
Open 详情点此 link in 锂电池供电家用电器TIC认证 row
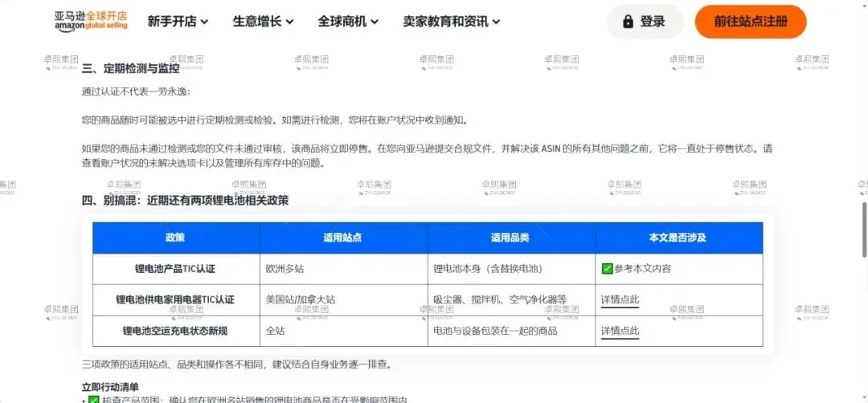(620, 299)
